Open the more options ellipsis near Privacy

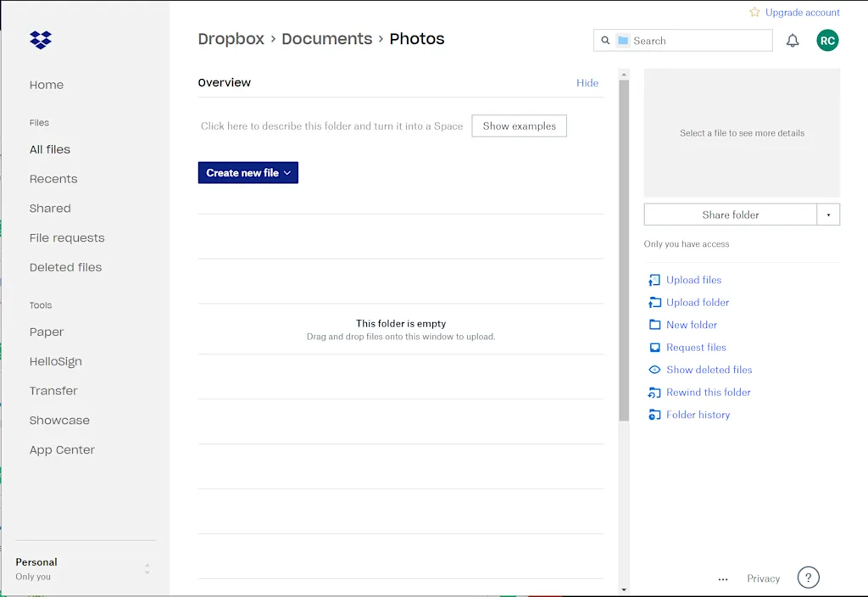click(722, 579)
